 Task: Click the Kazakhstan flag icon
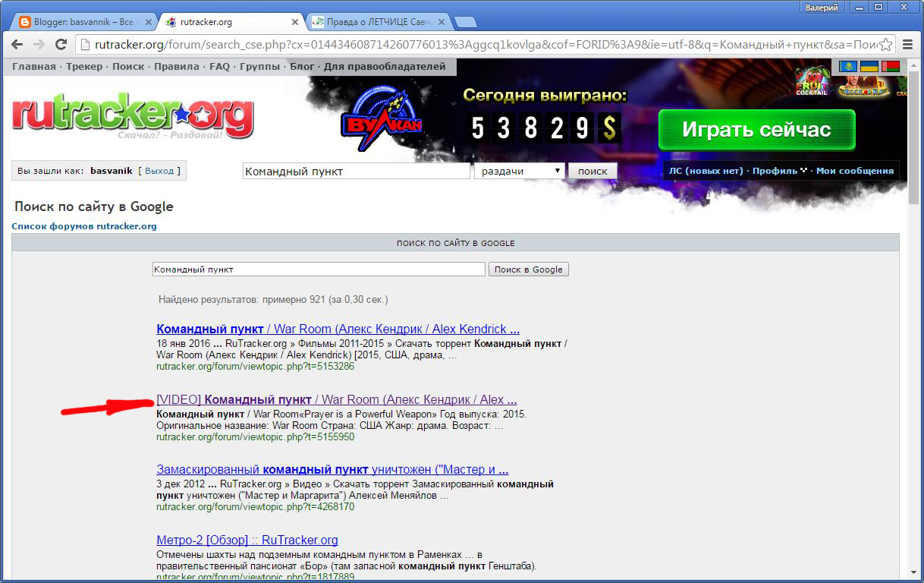tap(848, 67)
